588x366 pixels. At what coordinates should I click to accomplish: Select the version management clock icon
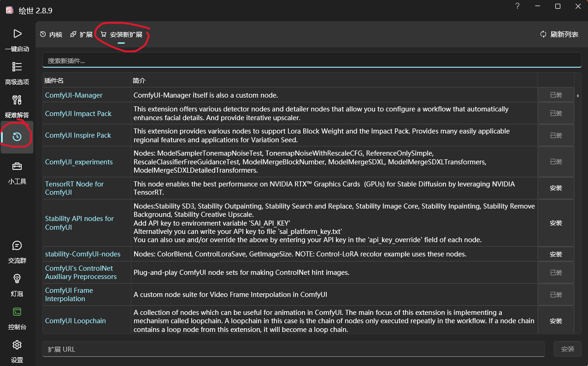coord(17,137)
